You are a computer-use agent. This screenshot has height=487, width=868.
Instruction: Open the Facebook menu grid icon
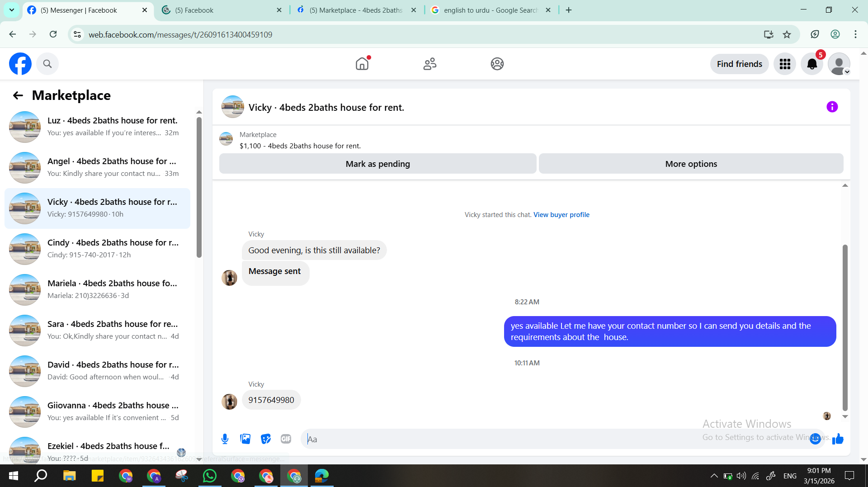[785, 64]
